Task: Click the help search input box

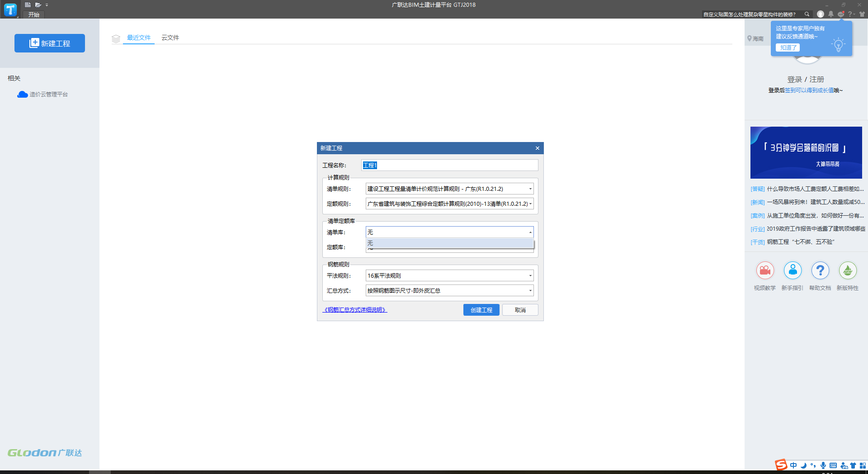Action: pos(752,14)
